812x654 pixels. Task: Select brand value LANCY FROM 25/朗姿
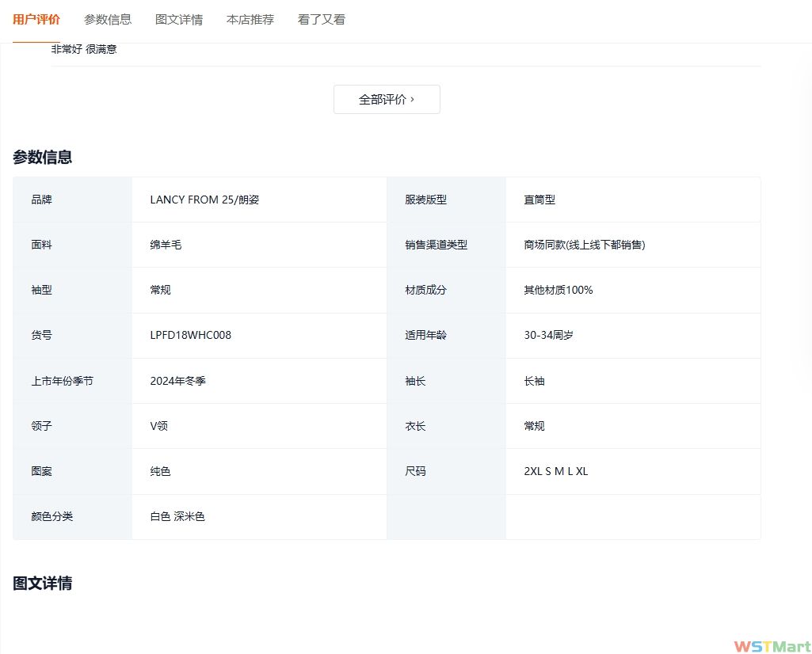pyautogui.click(x=204, y=200)
